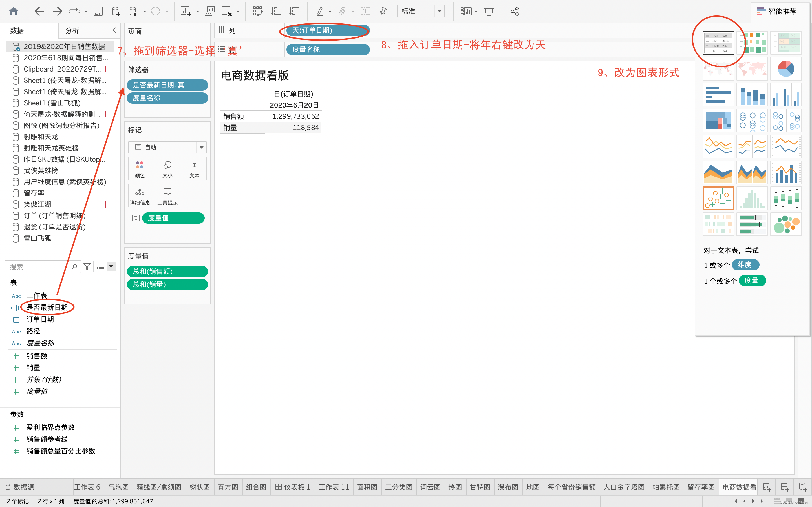Expand the 自动 mark type dropdown
Viewport: 812px width, 507px height.
click(201, 147)
